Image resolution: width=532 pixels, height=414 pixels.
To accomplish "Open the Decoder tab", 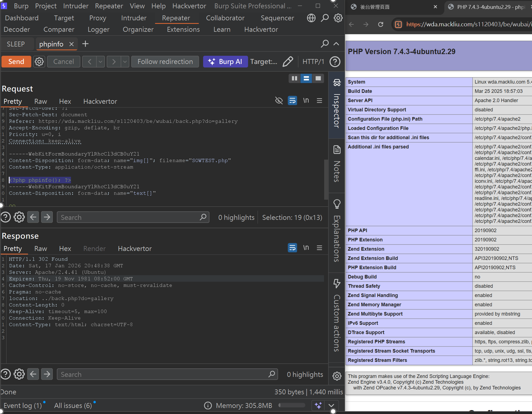I will (x=17, y=29).
